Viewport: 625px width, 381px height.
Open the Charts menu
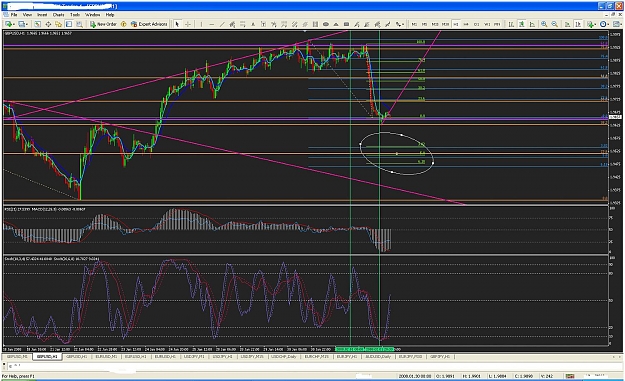click(x=58, y=15)
